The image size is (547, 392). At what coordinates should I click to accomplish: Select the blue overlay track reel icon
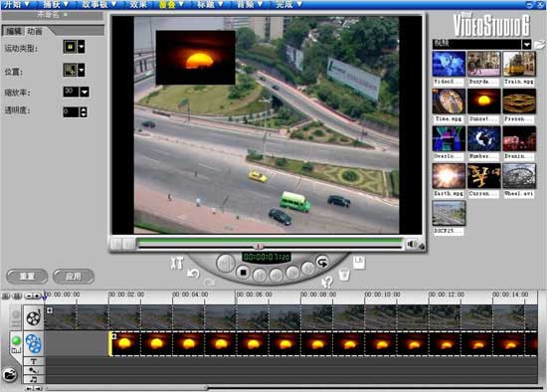34,343
